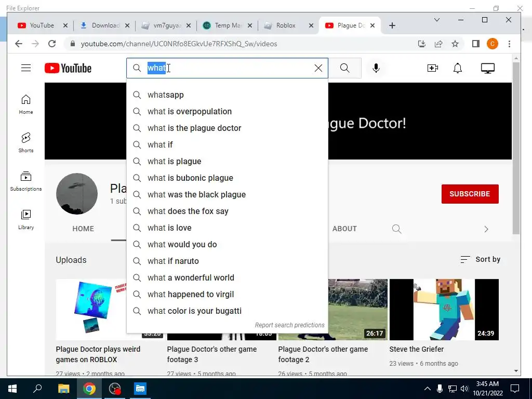This screenshot has width=532, height=399.
Task: Click the Plague Doctor channel avatar
Action: [77, 194]
